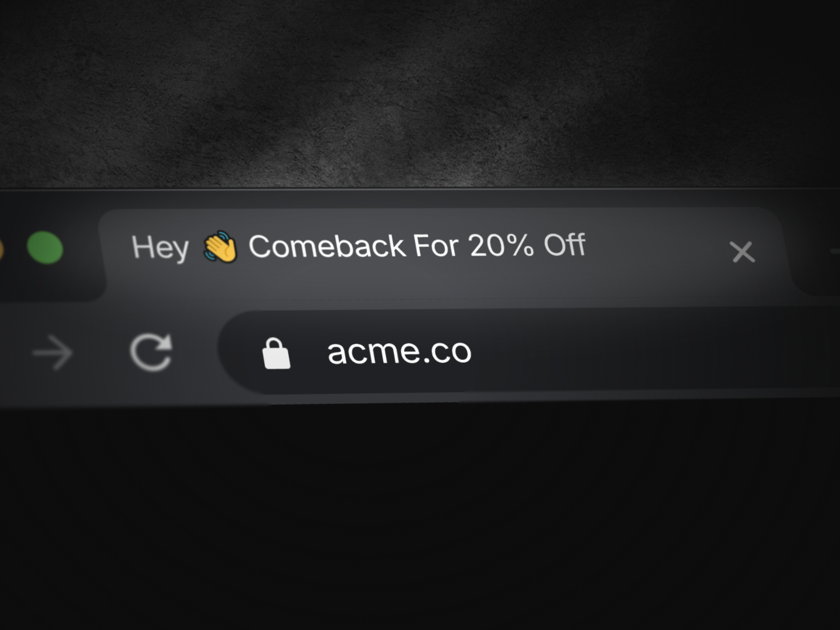View site info via the lock icon

(x=276, y=354)
